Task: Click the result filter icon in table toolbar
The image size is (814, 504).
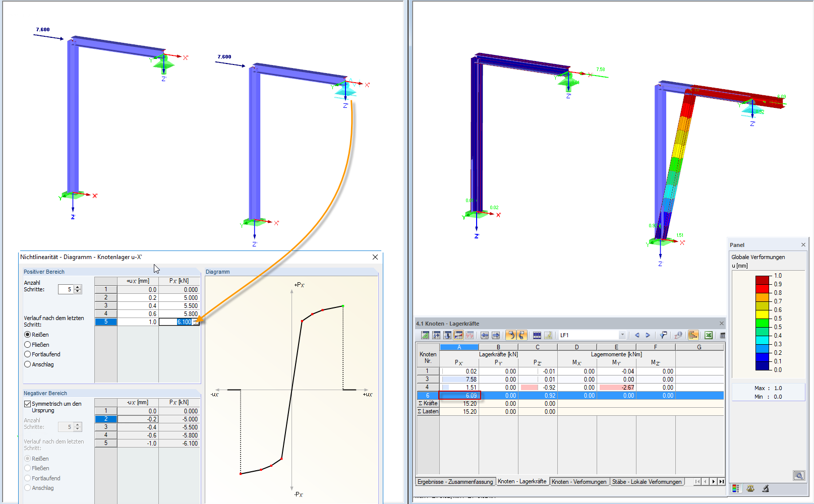Action: click(664, 335)
